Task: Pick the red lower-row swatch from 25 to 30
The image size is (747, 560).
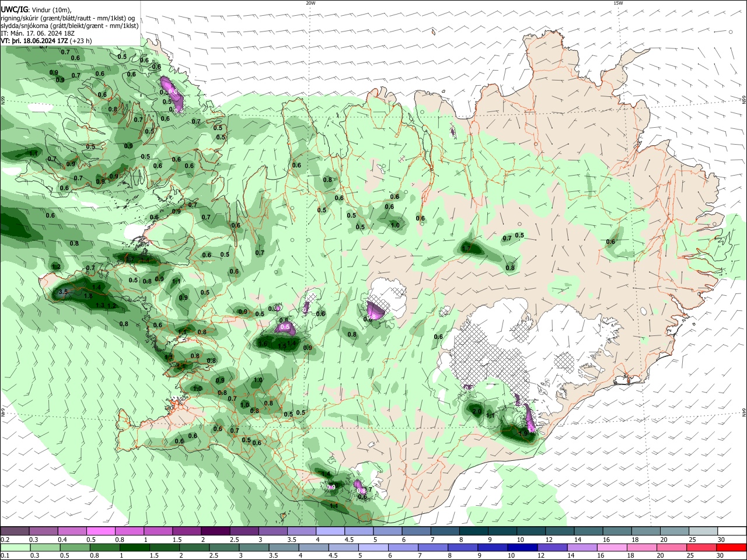Action: pos(702,547)
